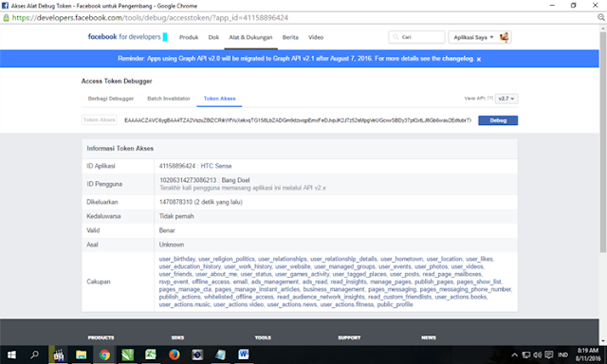This screenshot has height=364, width=607.
Task: Click the IND language indicator
Action: pyautogui.click(x=562, y=355)
